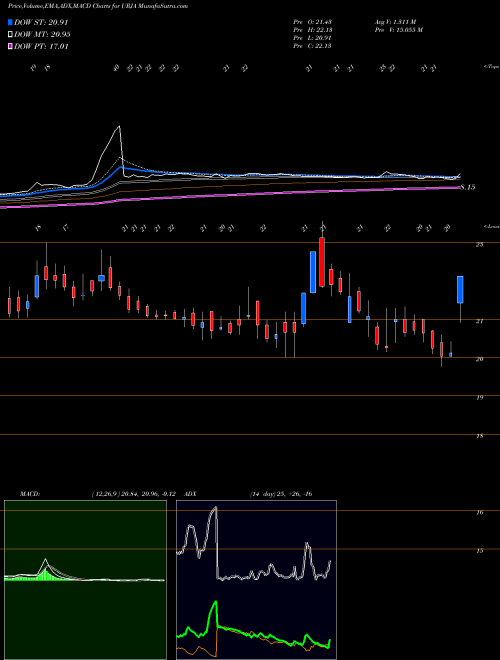Click the MACD values '(12,26,9) 20.84, 20.96, -0.12'
Viewport: 500px width, 660px height.
click(x=133, y=494)
